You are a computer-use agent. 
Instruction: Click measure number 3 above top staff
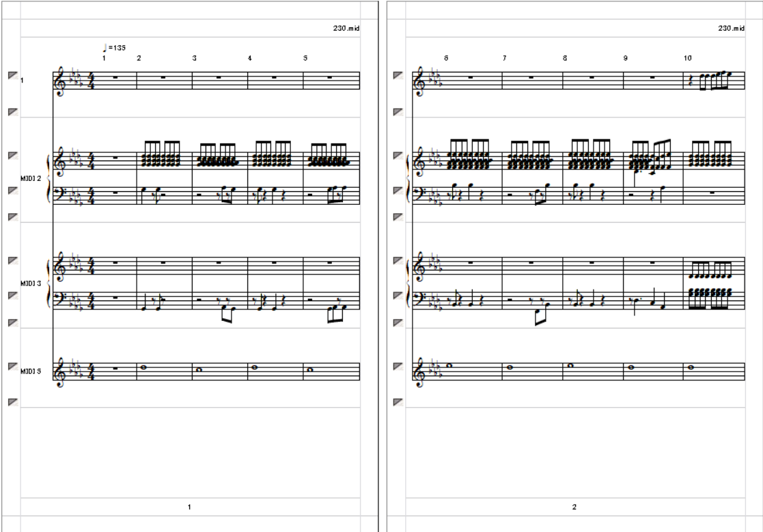click(x=194, y=58)
